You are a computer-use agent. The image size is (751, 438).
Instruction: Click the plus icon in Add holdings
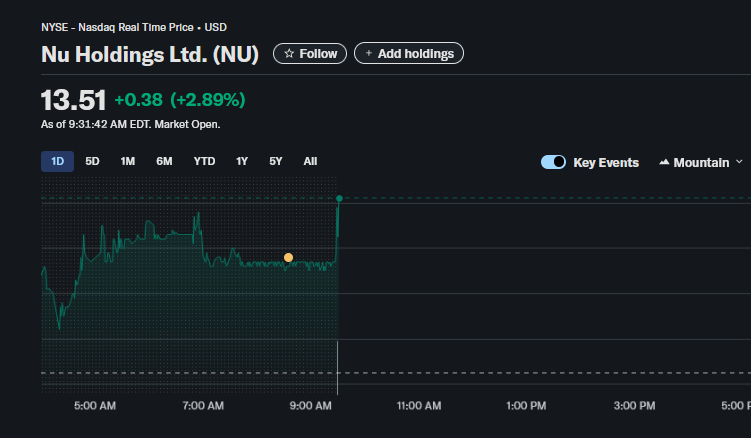[x=369, y=53]
